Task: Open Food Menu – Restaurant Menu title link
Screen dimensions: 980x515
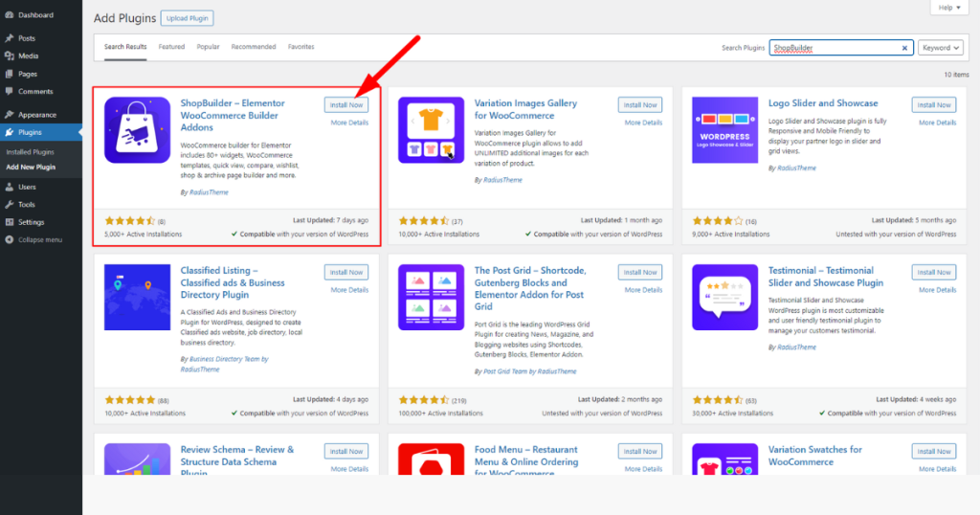Action: pos(525,461)
